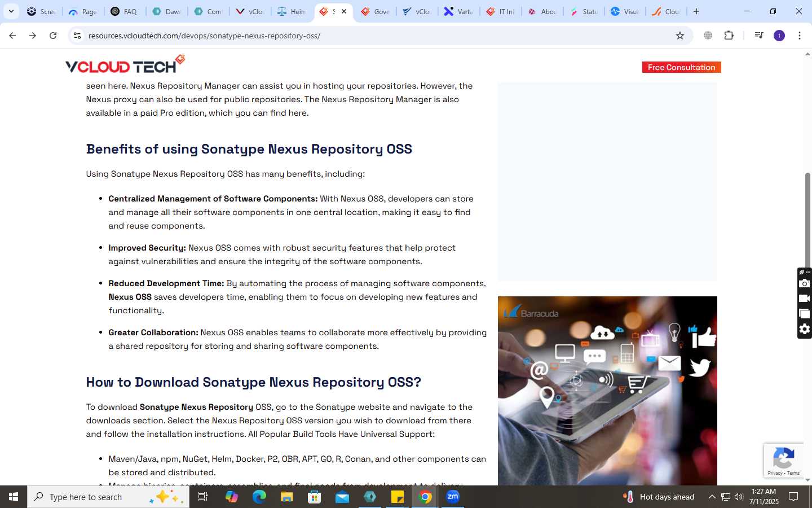
Task: Open the Hot days ahead weather widget
Action: click(x=659, y=497)
